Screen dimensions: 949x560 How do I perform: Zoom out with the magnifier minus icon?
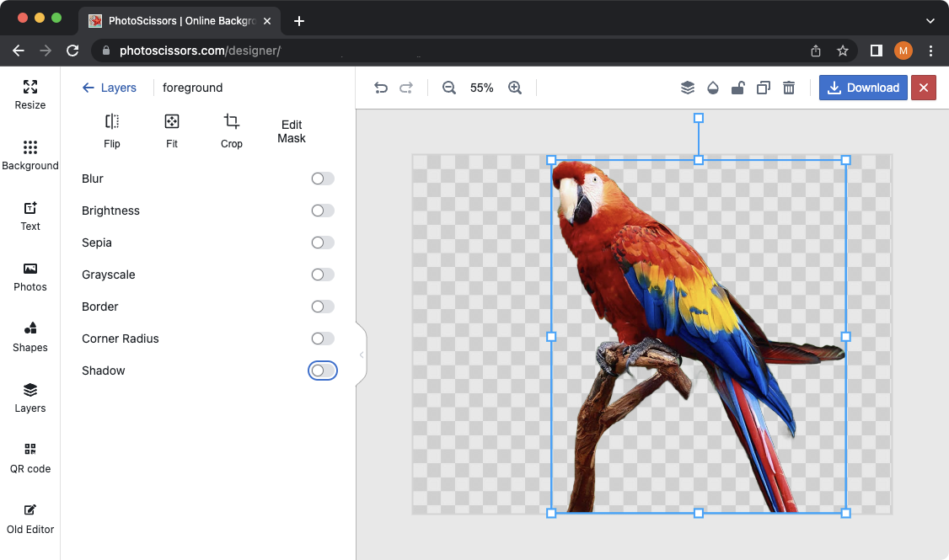click(449, 88)
